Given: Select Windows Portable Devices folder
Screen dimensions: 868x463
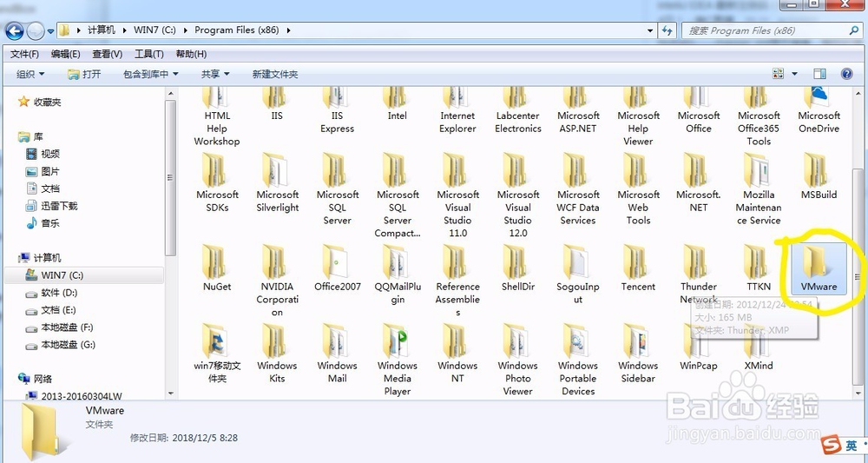Looking at the screenshot, I should (x=578, y=360).
